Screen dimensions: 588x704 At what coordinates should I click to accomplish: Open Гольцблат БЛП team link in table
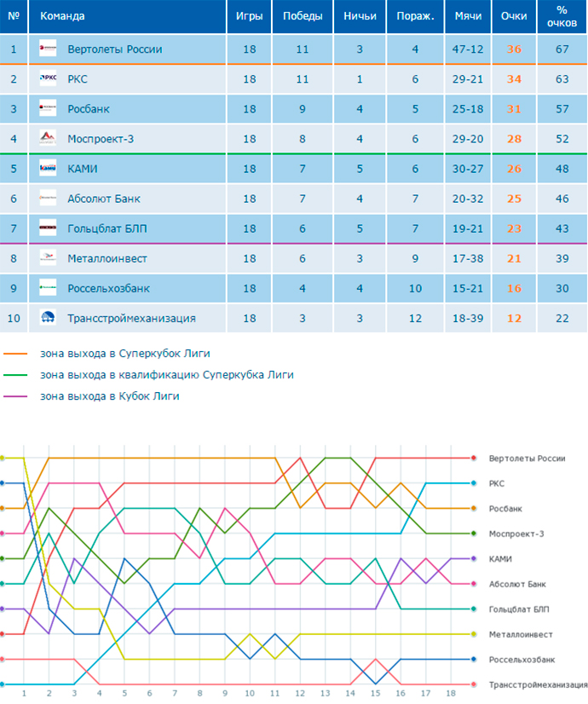coord(107,228)
